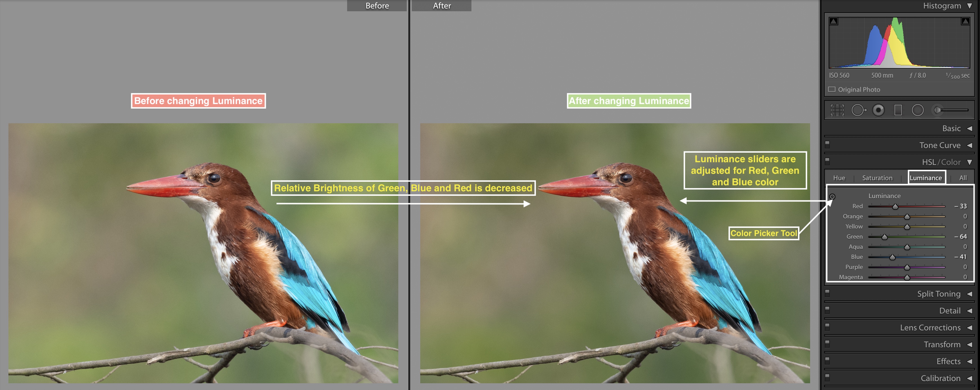Select the Hue tab in HSL panel
The height and width of the screenshot is (390, 980).
840,178
